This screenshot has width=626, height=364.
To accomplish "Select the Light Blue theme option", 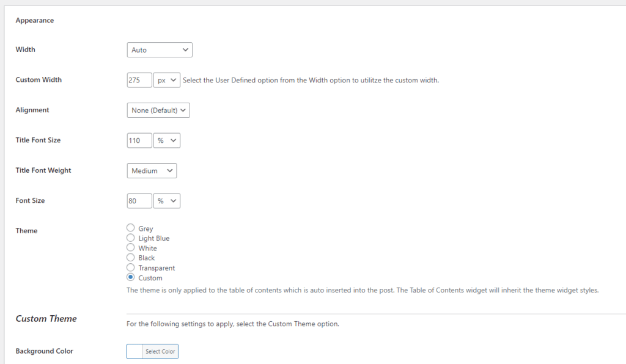I will 131,238.
